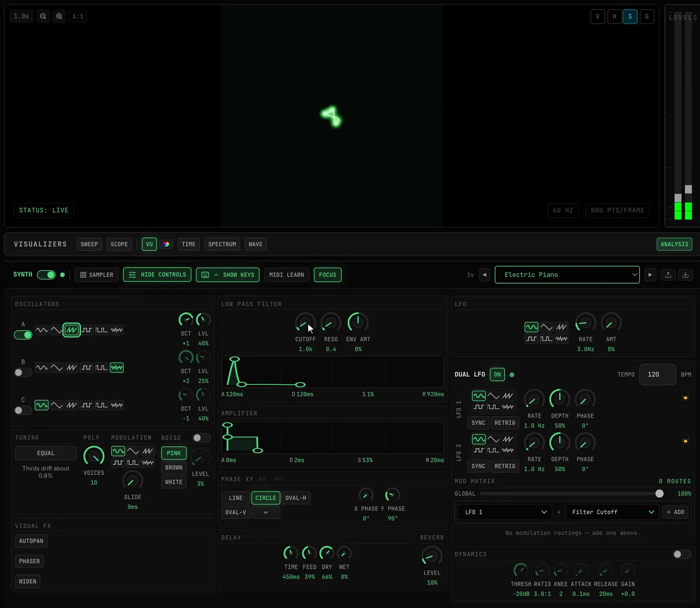Click the Add modulation route button

click(675, 512)
